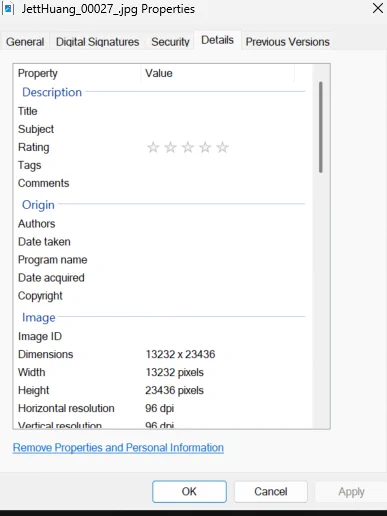Click the Description section heading

click(x=52, y=92)
